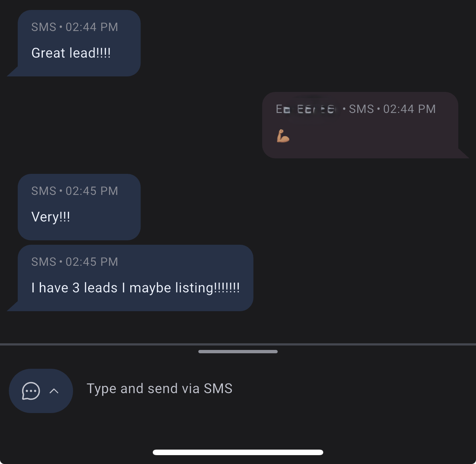This screenshot has height=464, width=476.
Task: Tap the white home indicator bar
Action: point(238,452)
